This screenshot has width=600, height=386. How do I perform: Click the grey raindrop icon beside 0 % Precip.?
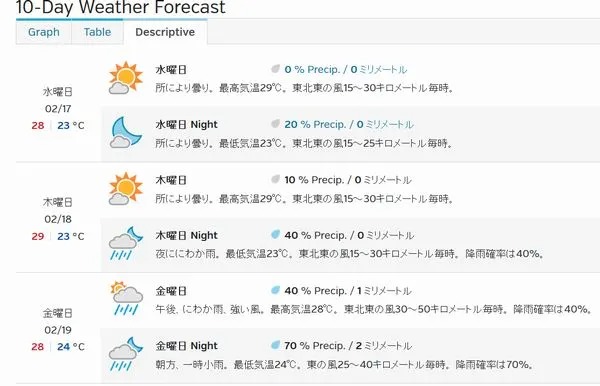[x=275, y=69]
